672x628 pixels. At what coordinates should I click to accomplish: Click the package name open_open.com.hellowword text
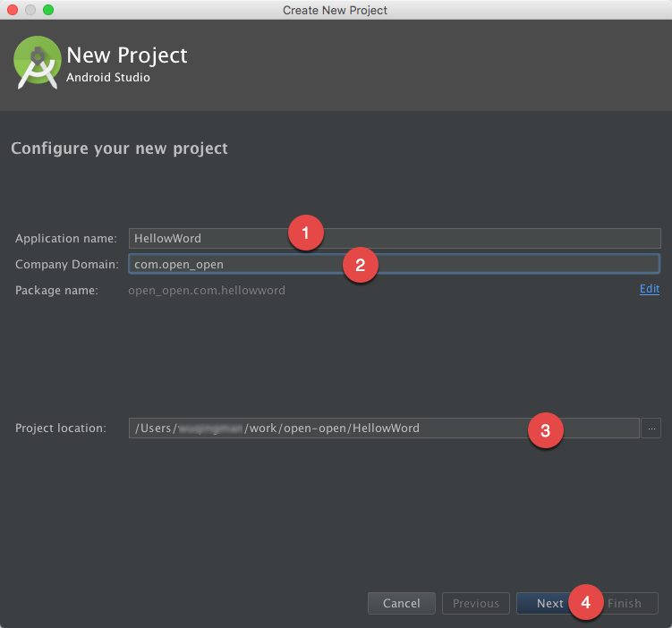point(207,290)
